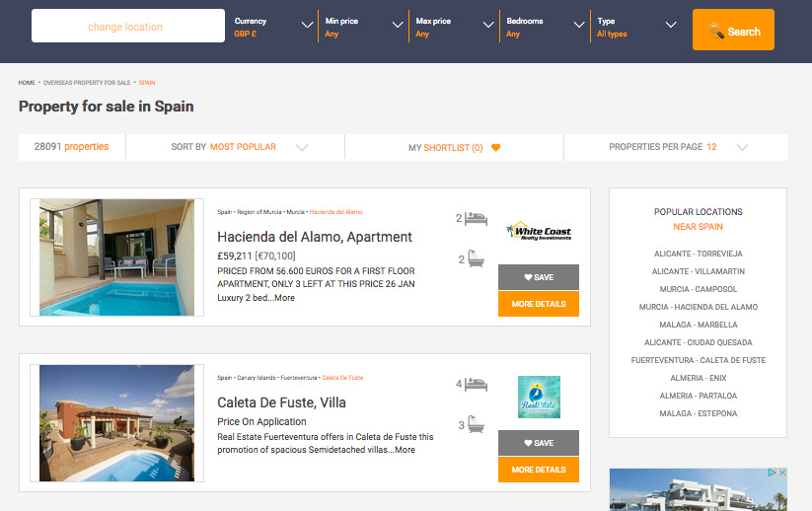Expand the Min price dropdown
The image size is (812, 511).
361,27
